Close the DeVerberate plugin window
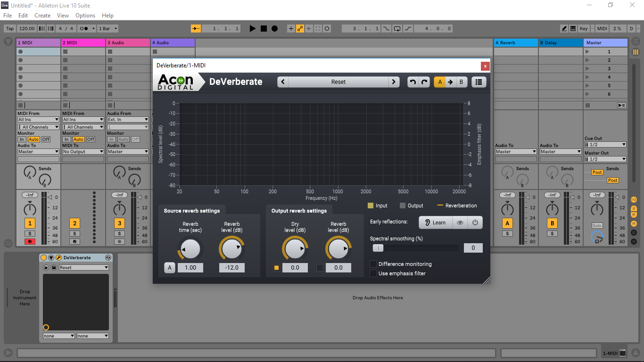The width and height of the screenshot is (644, 362). [x=486, y=66]
